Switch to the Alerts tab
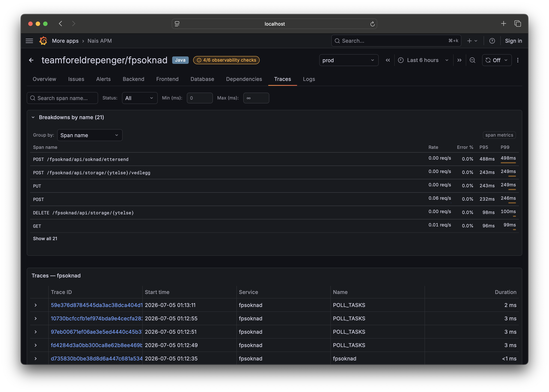Image resolution: width=549 pixels, height=392 pixels. pos(103,79)
